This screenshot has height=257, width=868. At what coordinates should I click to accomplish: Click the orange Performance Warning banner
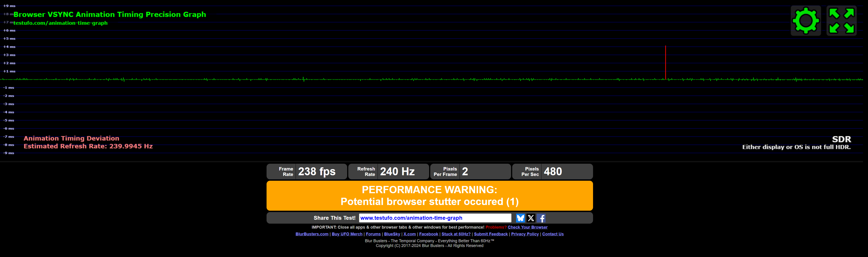(x=429, y=196)
